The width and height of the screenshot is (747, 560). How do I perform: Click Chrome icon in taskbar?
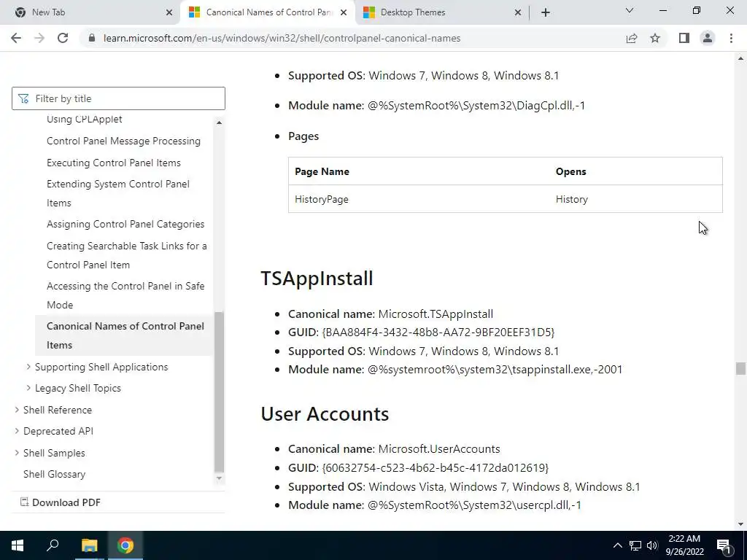(125, 545)
